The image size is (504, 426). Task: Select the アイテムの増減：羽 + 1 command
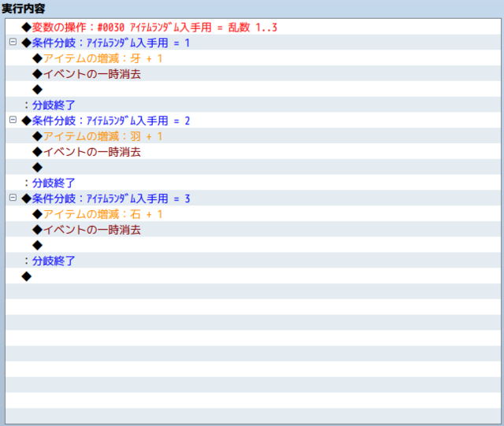[x=253, y=136]
